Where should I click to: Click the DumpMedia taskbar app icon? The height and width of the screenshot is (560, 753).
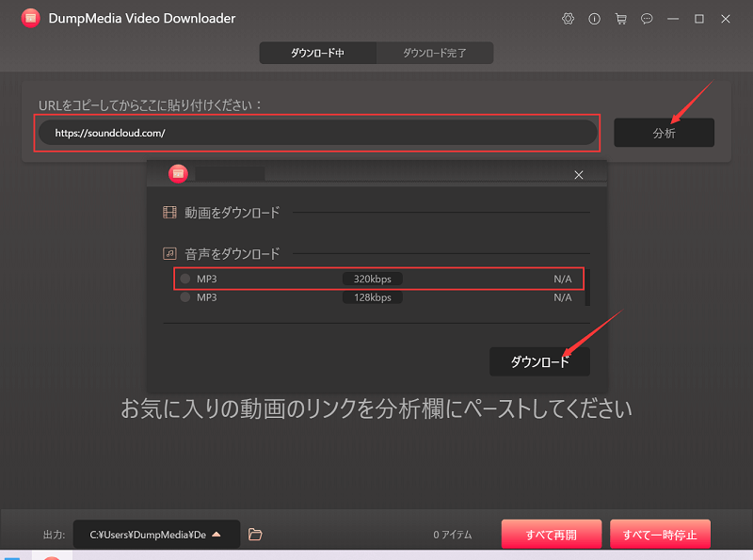[x=52, y=556]
